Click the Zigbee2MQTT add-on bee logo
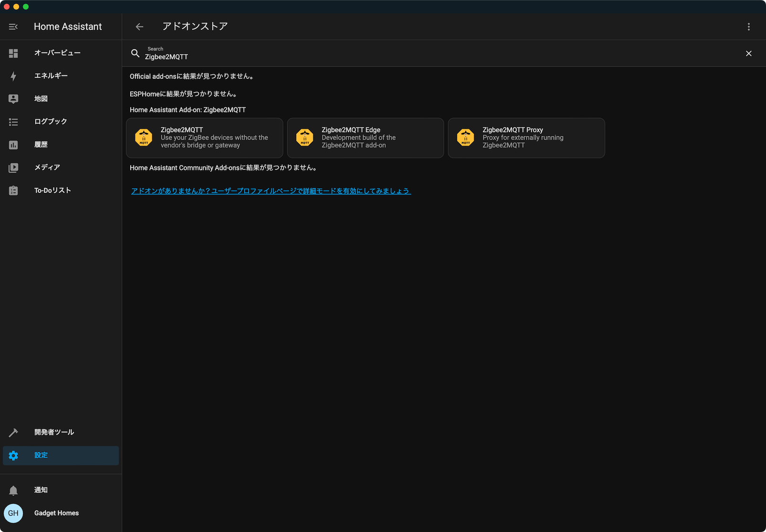766x532 pixels. [144, 137]
